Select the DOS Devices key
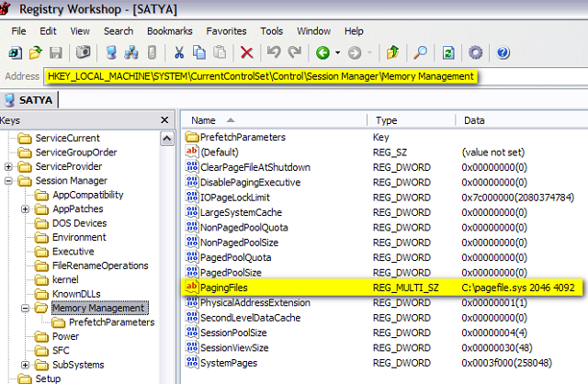The height and width of the screenshot is (384, 588). point(80,223)
